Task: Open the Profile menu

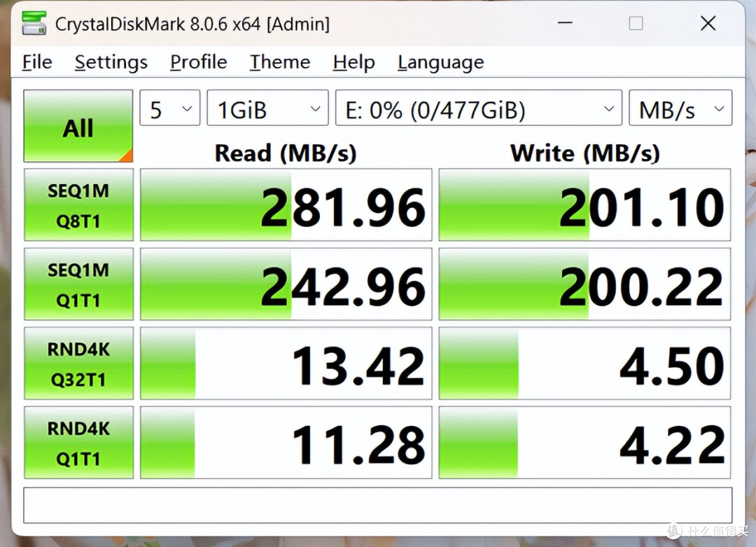Action: point(198,62)
